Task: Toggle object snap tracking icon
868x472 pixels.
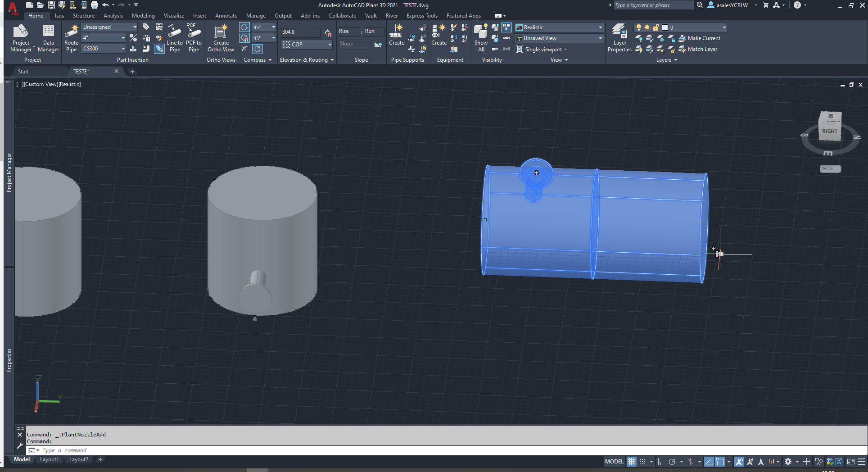Action: pyautogui.click(x=709, y=462)
